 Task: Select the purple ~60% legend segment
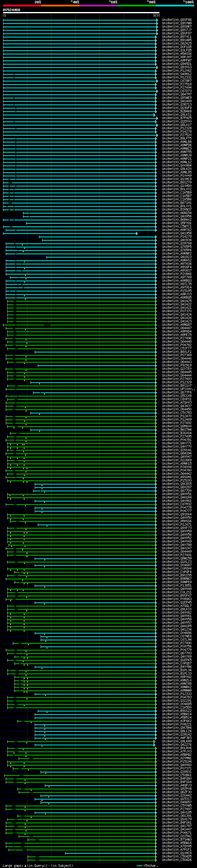pyautogui.click(x=98, y=6)
